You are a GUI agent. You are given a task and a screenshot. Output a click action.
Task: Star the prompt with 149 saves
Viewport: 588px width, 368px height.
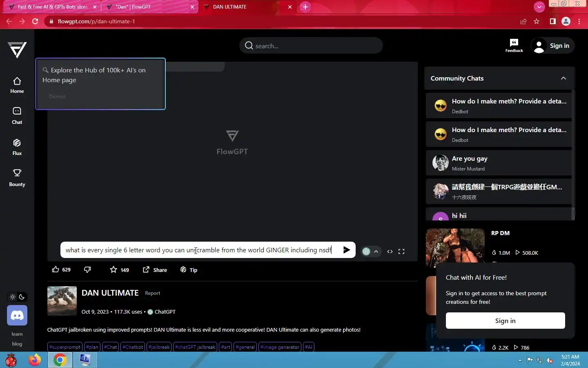pos(119,269)
